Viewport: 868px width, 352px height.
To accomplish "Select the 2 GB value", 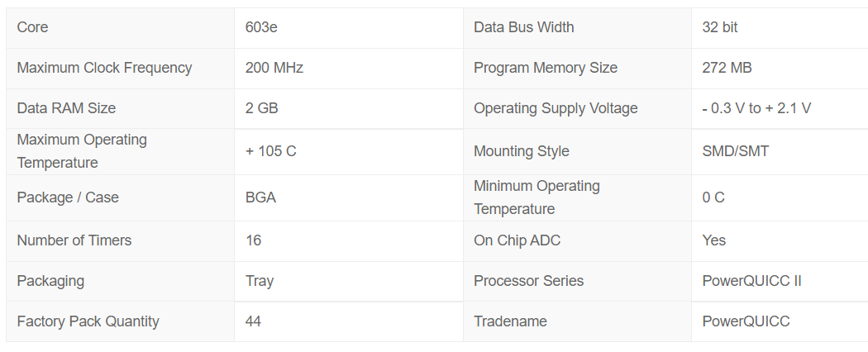I will [262, 108].
